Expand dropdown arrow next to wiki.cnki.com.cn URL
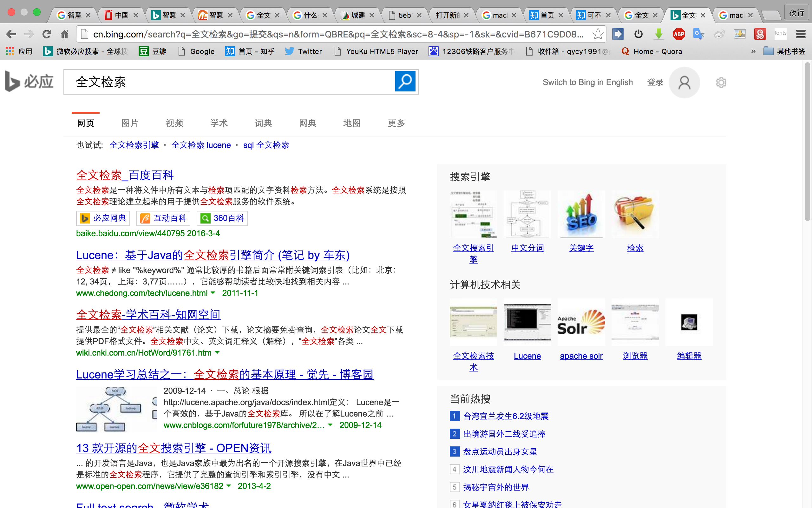812x508 pixels. (217, 352)
